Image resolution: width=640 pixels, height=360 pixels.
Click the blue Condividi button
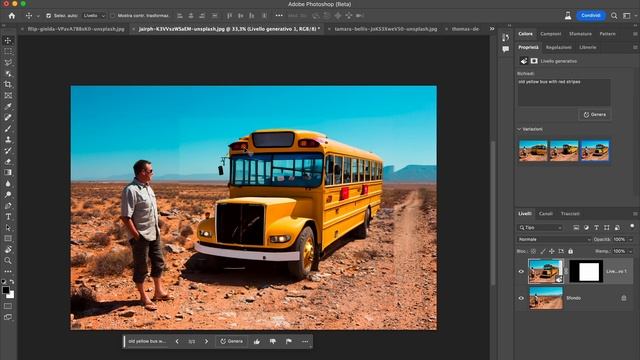pos(591,16)
